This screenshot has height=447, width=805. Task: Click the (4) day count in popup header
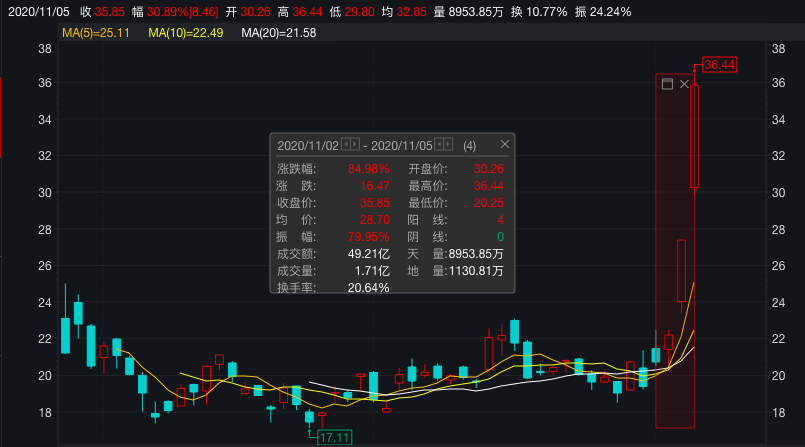(x=470, y=145)
